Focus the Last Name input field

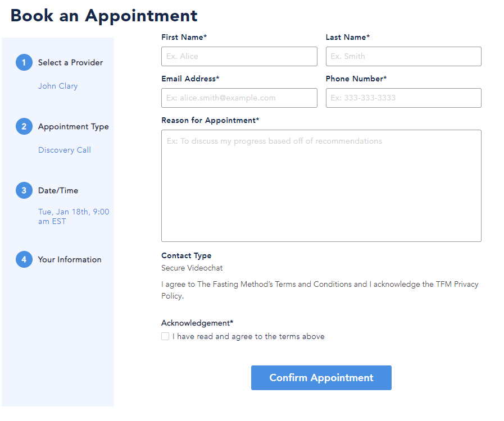403,56
